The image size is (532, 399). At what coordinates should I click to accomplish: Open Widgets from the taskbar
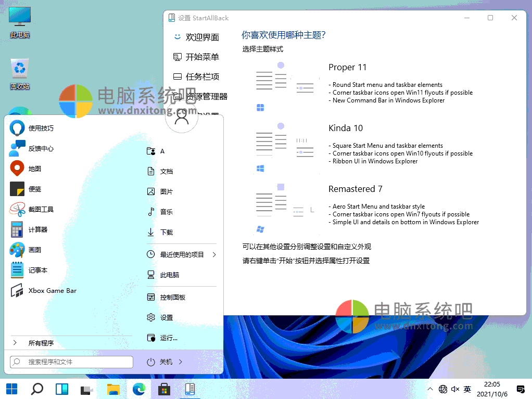[x=62, y=389]
